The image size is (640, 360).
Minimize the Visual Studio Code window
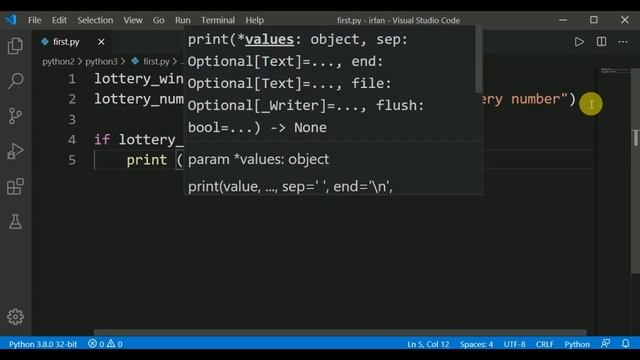(x=563, y=20)
